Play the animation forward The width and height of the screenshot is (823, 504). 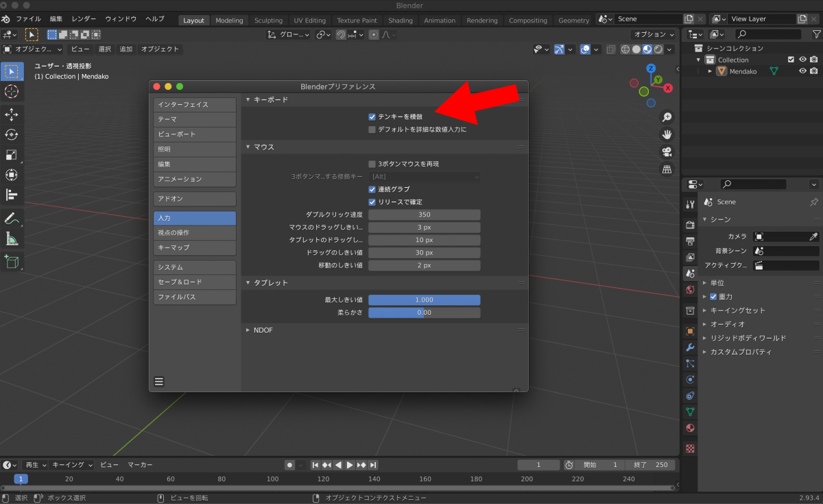(350, 465)
